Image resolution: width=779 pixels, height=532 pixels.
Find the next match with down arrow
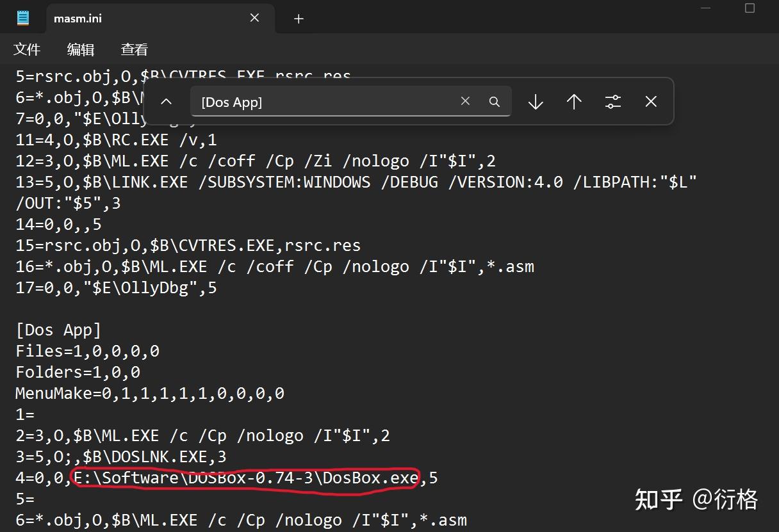click(x=535, y=101)
